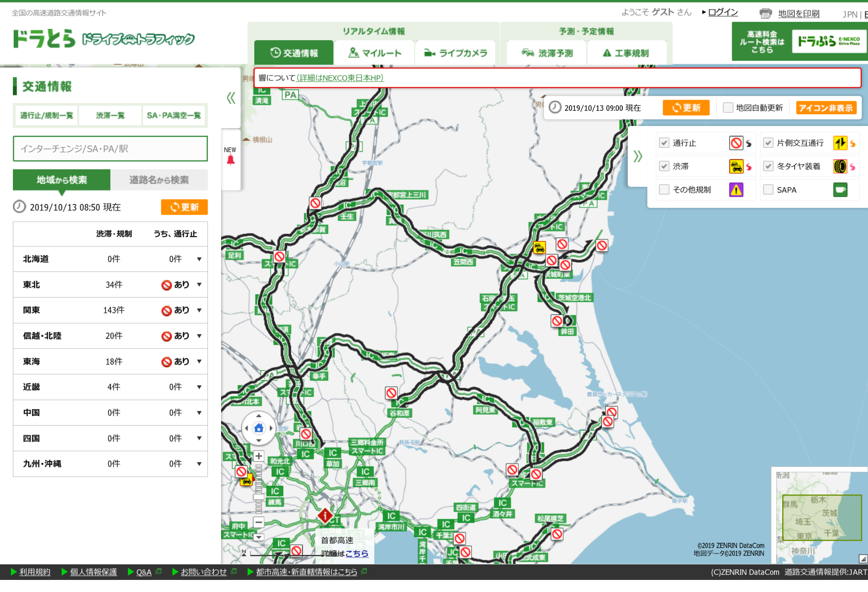Click the 冬タイヤ装着 tire legend icon

click(x=840, y=166)
